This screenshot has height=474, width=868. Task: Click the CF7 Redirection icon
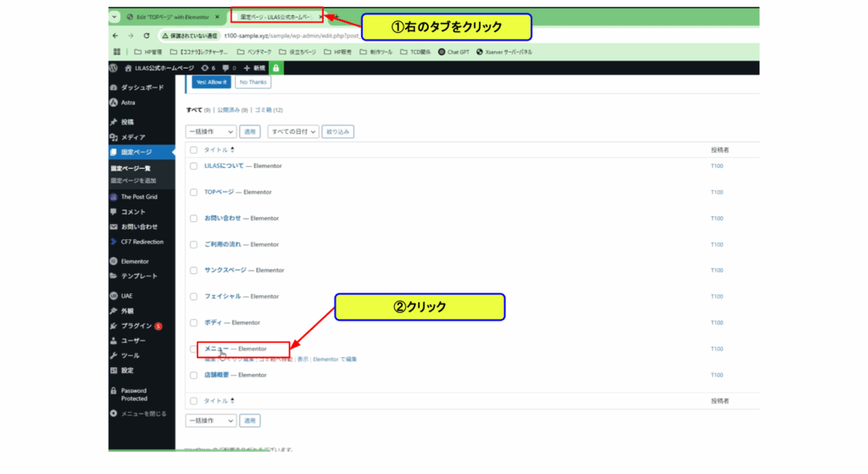click(114, 242)
